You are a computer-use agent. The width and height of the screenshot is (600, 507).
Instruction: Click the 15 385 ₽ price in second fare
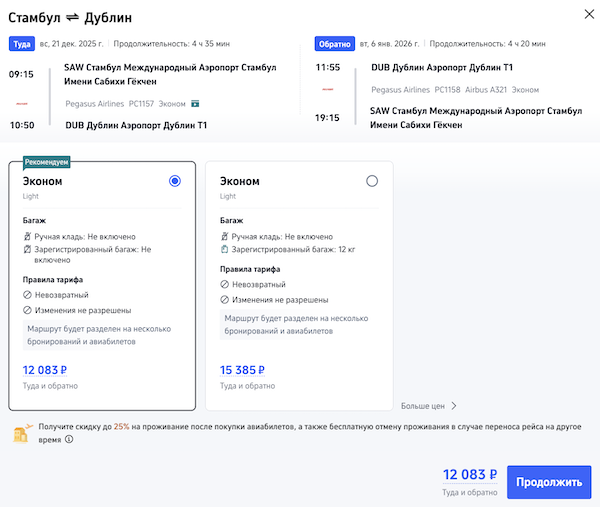(242, 370)
